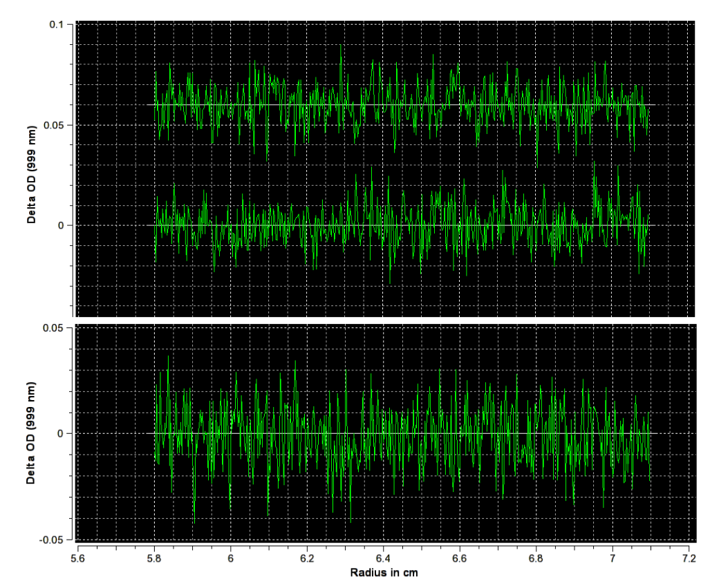701x588 pixels.
Task: Click the 7 tick label on x-axis
Action: 613,557
